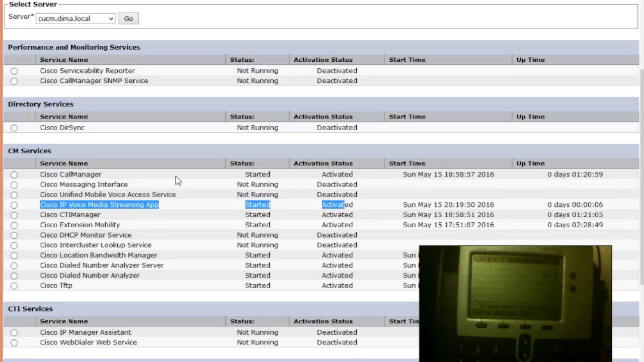Click the start time Sun May 15 20:19:50 2016

[448, 205]
